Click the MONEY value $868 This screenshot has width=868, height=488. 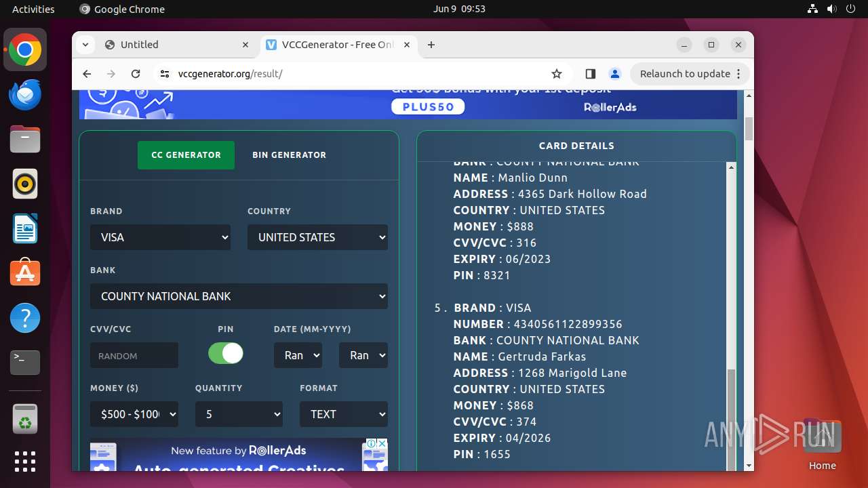[521, 405]
